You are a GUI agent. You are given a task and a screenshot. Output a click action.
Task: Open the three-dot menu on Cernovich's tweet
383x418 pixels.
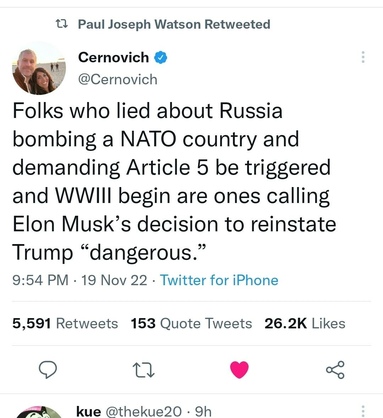point(363,57)
